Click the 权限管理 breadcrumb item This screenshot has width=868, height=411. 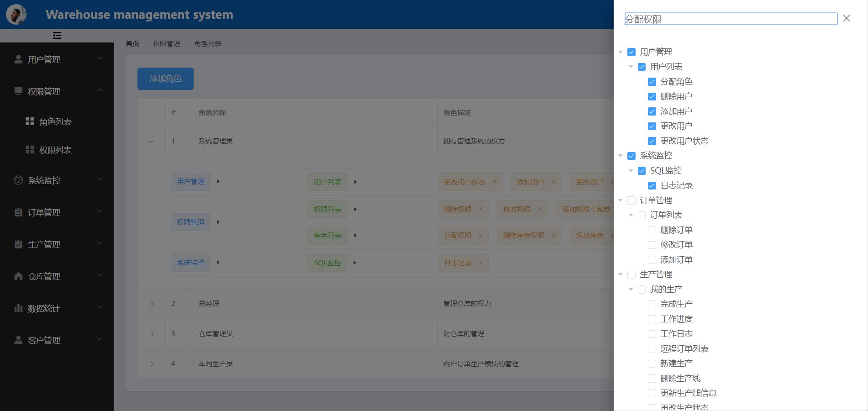tap(167, 43)
